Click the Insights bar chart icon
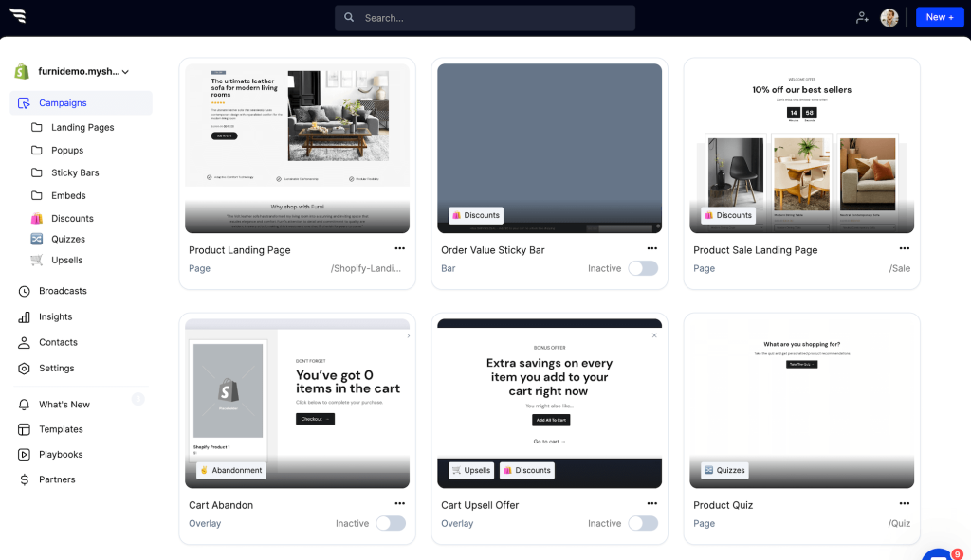The width and height of the screenshot is (971, 560). tap(24, 316)
